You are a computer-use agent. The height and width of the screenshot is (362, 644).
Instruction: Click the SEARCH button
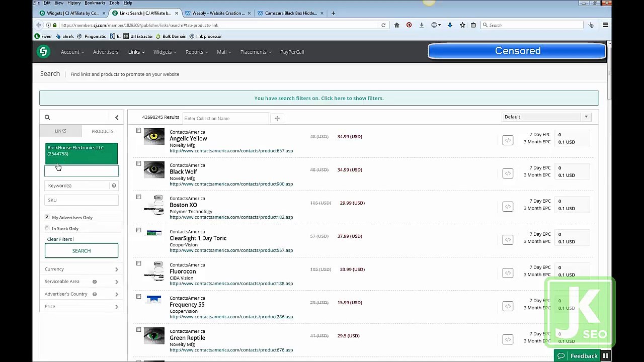[82, 251]
